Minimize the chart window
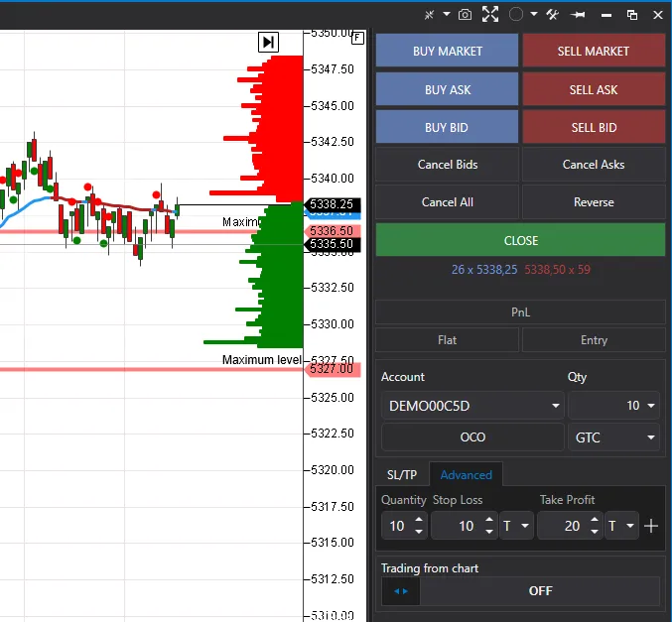This screenshot has width=672, height=622. tap(606, 16)
